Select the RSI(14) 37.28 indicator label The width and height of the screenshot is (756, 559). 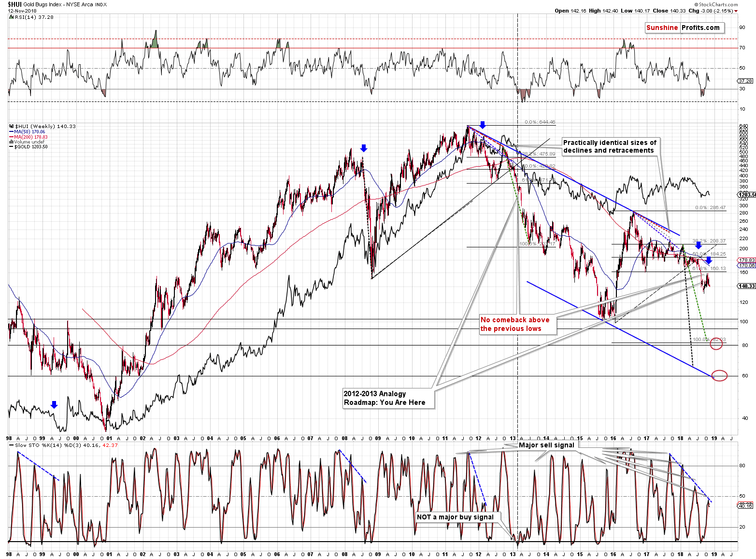(31, 17)
